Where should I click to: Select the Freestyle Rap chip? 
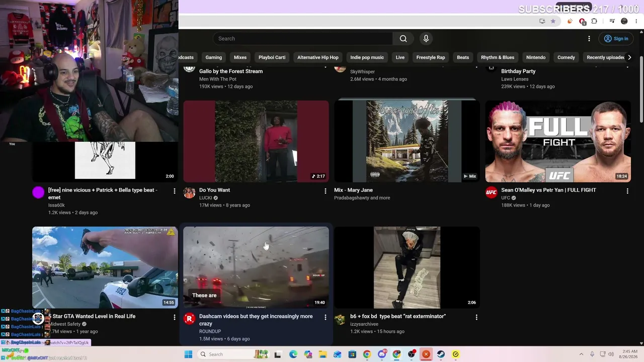click(x=431, y=57)
